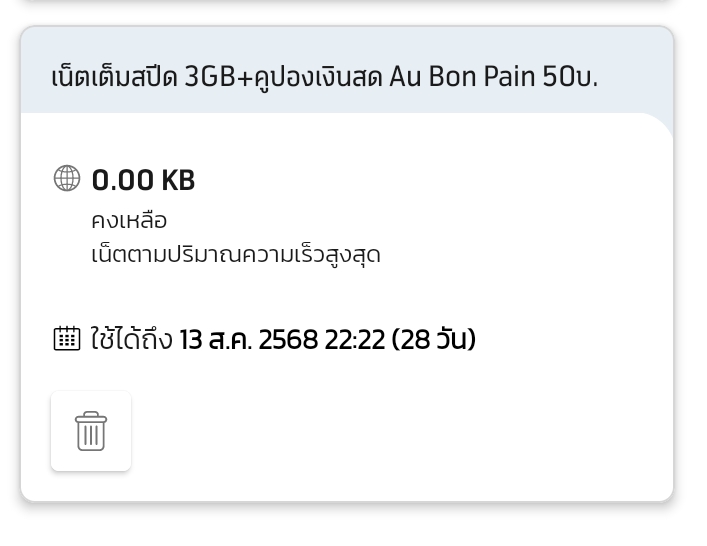
Task: Select the 13 ส.ค. expiry date
Action: tap(216, 339)
